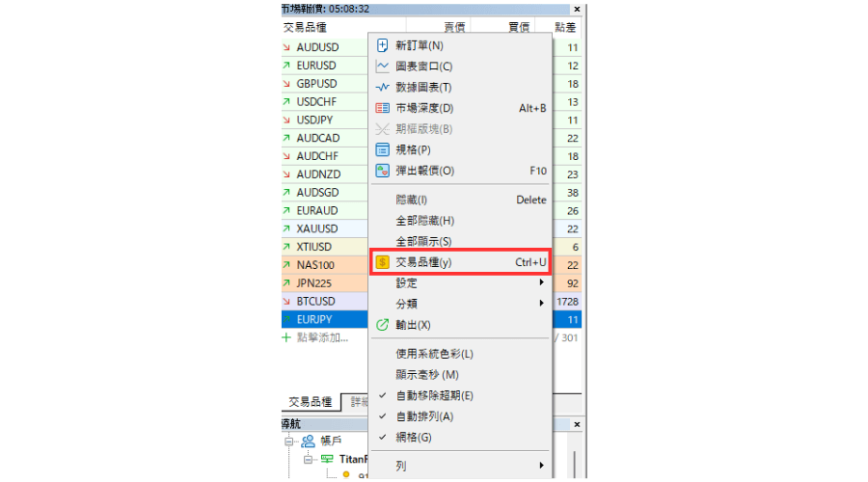Viewport: 868px width, 482px height.
Task: Click the green plus icon to add symbol
Action: 286,337
